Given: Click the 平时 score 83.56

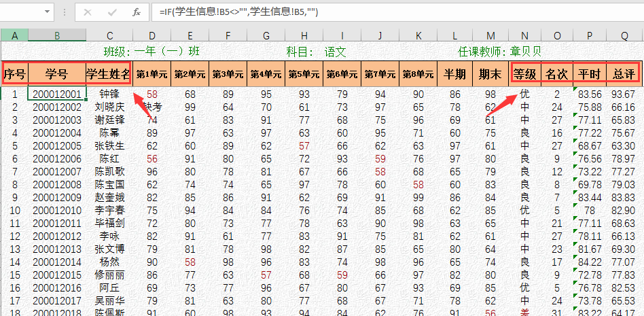Looking at the screenshot, I should click(x=590, y=94).
